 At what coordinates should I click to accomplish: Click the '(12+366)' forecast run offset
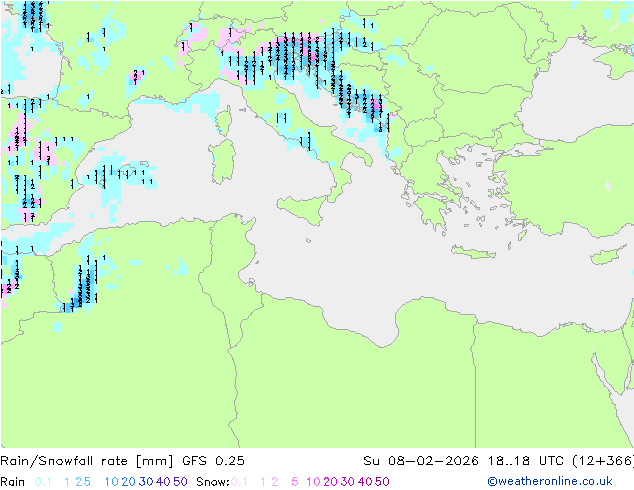(603, 461)
